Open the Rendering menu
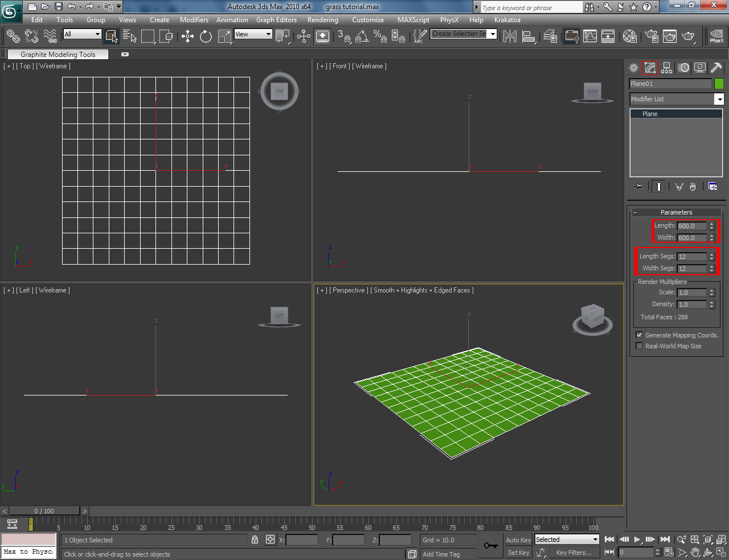 pos(322,20)
